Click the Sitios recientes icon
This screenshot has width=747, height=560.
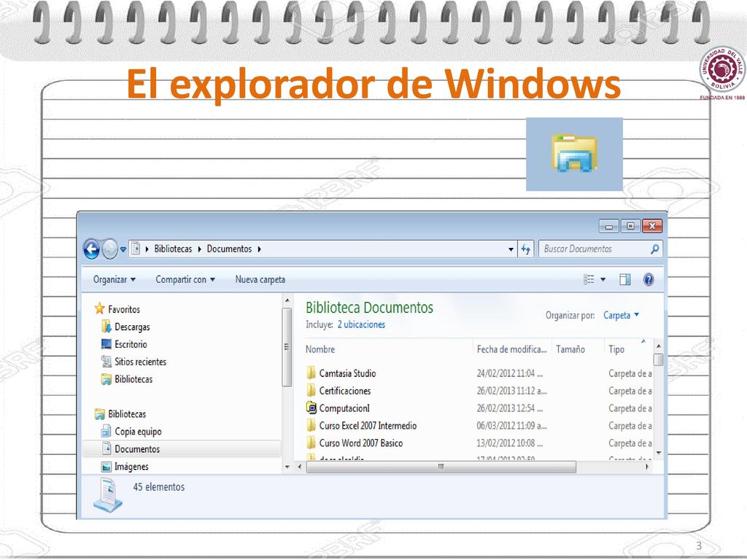pos(107,362)
